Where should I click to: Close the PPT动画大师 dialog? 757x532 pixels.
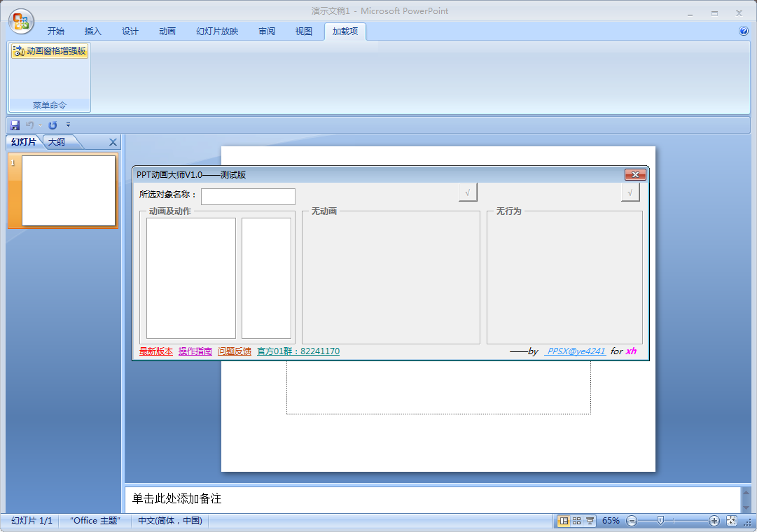[x=635, y=174]
